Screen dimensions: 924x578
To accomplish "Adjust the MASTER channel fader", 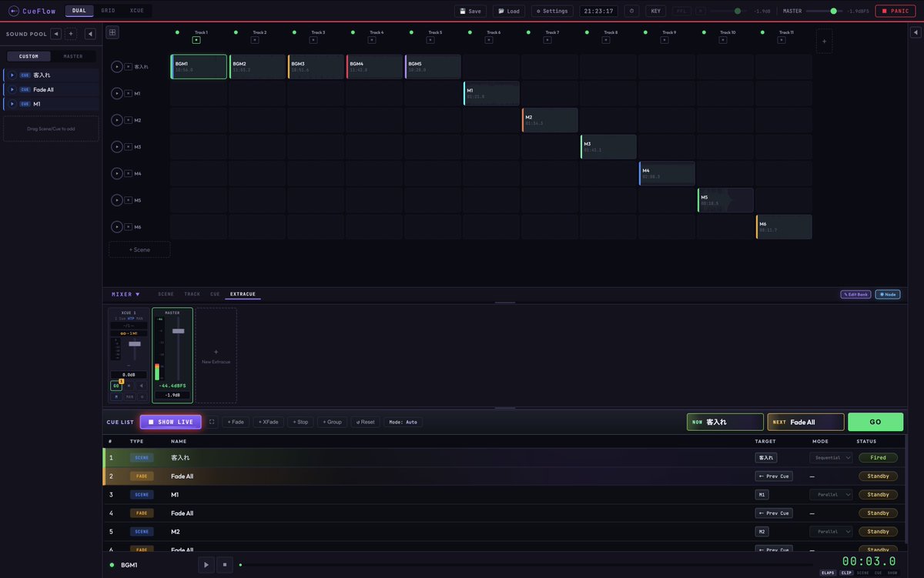I will (x=178, y=331).
